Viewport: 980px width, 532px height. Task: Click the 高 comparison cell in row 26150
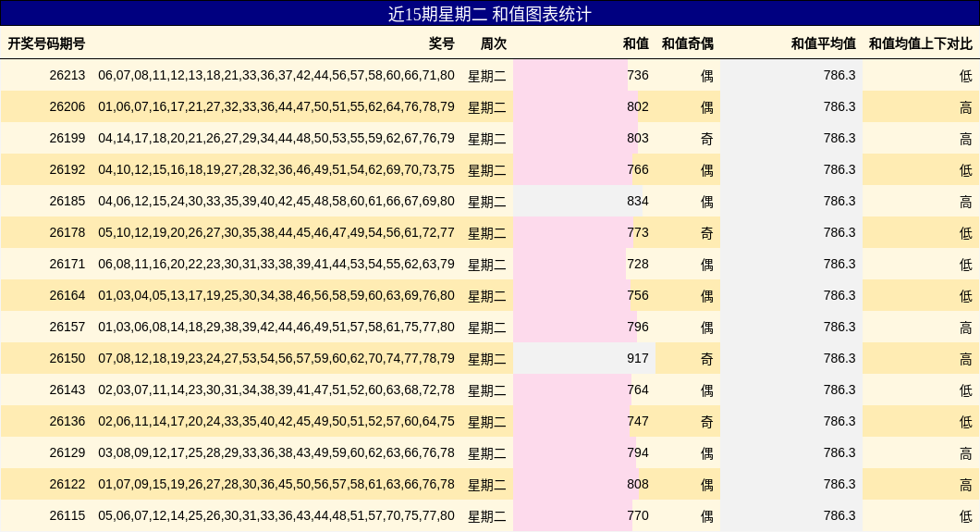tap(965, 359)
